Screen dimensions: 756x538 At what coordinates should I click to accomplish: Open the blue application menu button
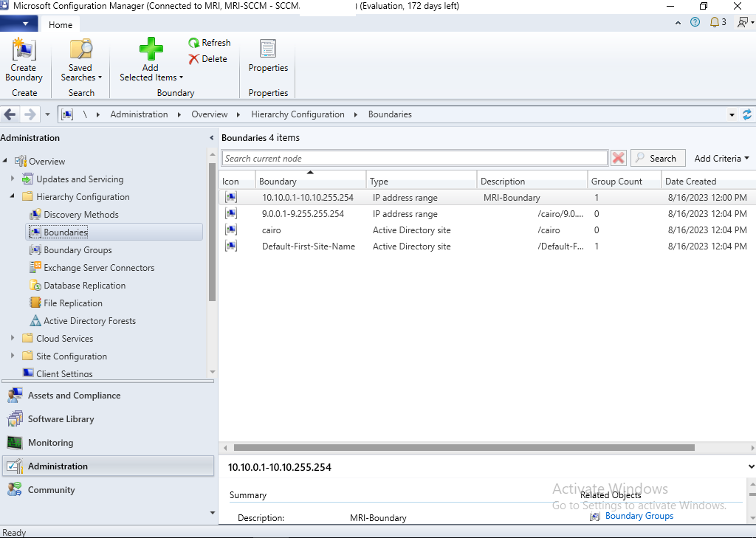tap(19, 23)
